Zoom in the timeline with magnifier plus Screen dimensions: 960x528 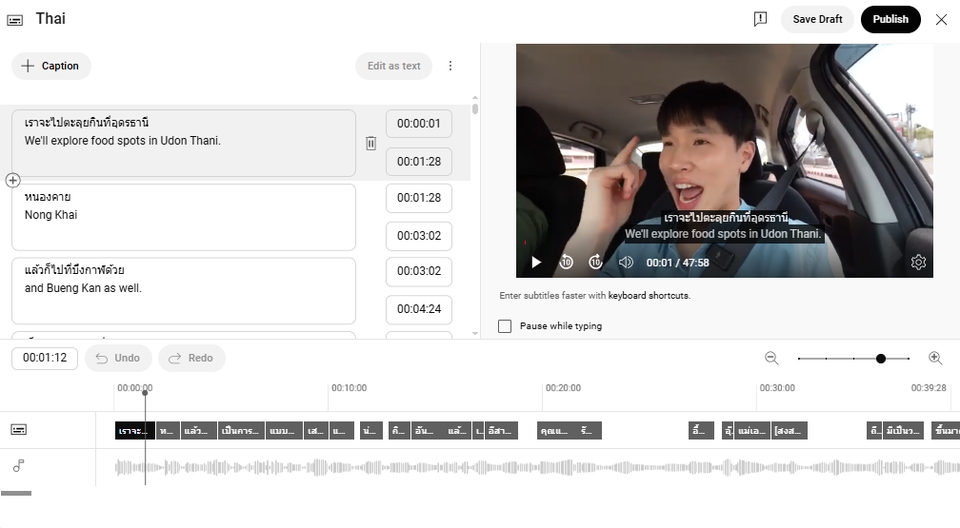click(x=935, y=358)
